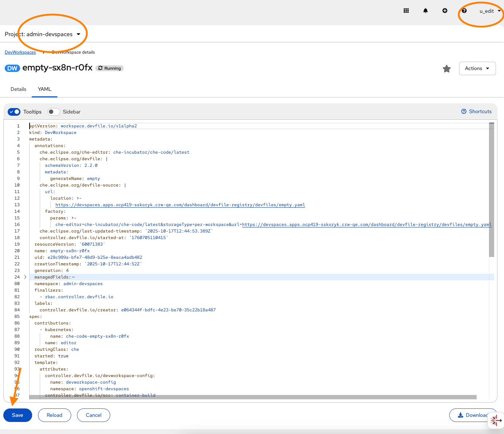Click the 'name: che-code-empty-sx8n-r0fx' line

pyautogui.click(x=89, y=336)
